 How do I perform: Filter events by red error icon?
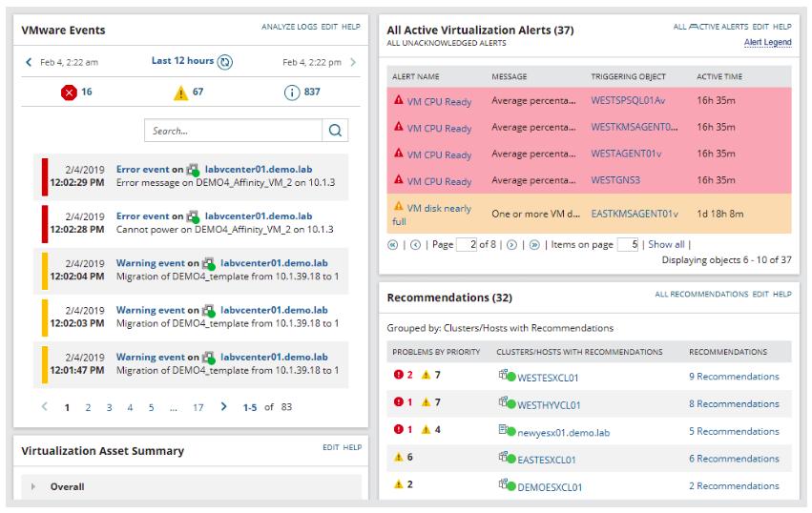click(x=69, y=92)
